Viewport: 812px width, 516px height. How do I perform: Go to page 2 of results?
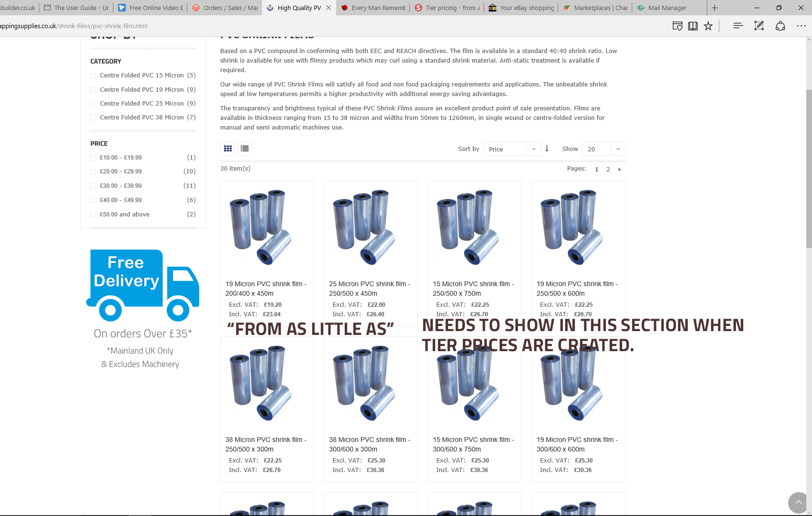click(x=608, y=169)
